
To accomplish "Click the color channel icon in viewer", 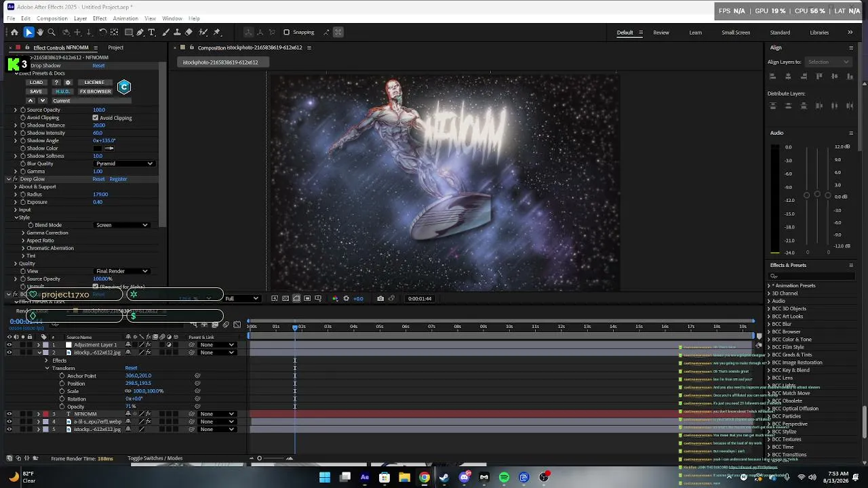I will (335, 298).
